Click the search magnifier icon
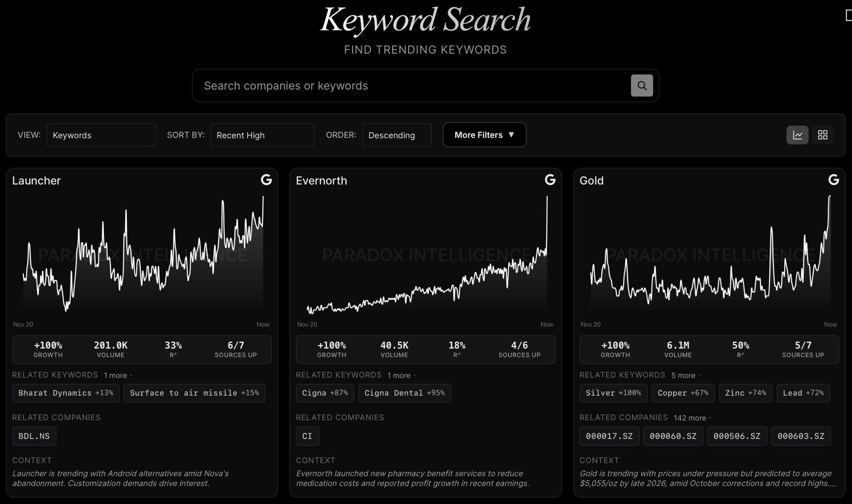The height and width of the screenshot is (504, 852). click(x=642, y=85)
